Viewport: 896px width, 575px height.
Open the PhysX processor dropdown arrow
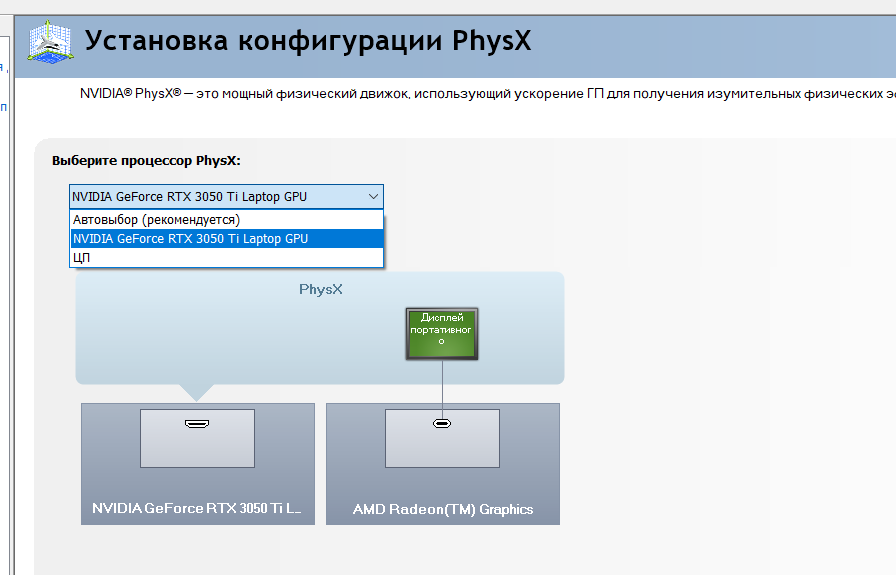tap(373, 197)
